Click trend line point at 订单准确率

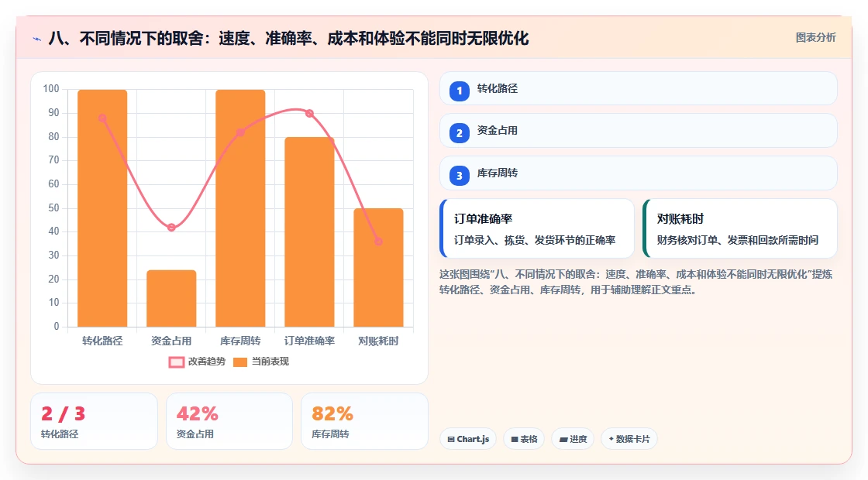pos(309,113)
